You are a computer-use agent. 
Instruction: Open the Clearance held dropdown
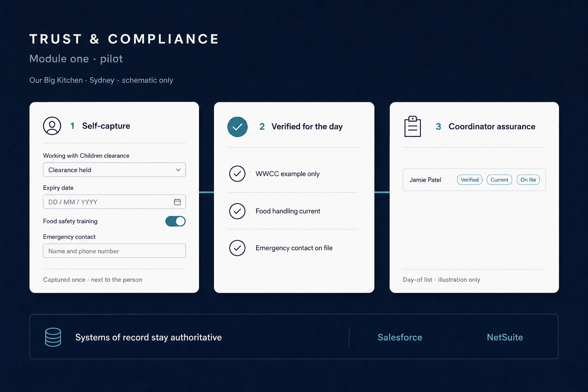[x=114, y=170]
